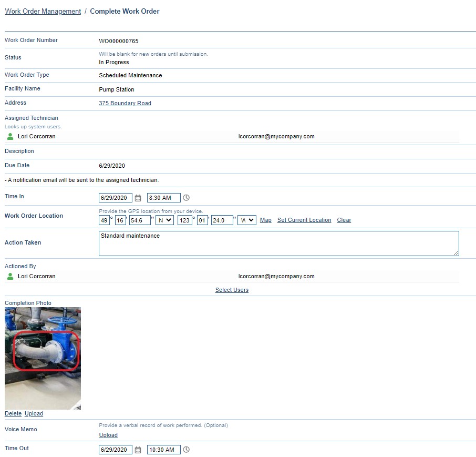The width and height of the screenshot is (476, 457).
Task: Select the latitude degrees field showing 49
Action: [x=104, y=220]
